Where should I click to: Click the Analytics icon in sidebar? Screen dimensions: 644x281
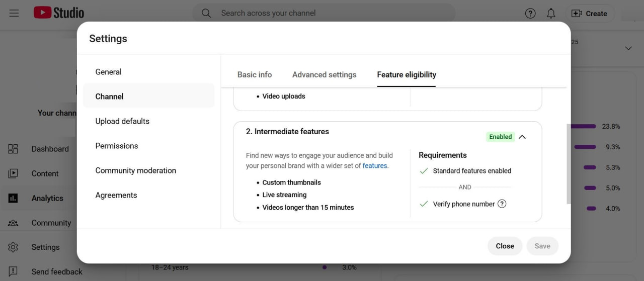point(13,198)
